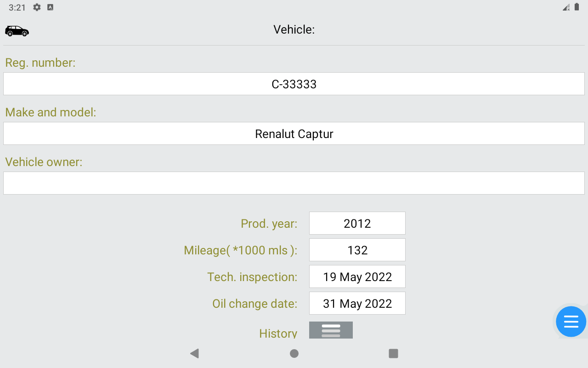Image resolution: width=588 pixels, height=368 pixels.
Task: Click the 'Reg. number:' label
Action: pyautogui.click(x=40, y=63)
